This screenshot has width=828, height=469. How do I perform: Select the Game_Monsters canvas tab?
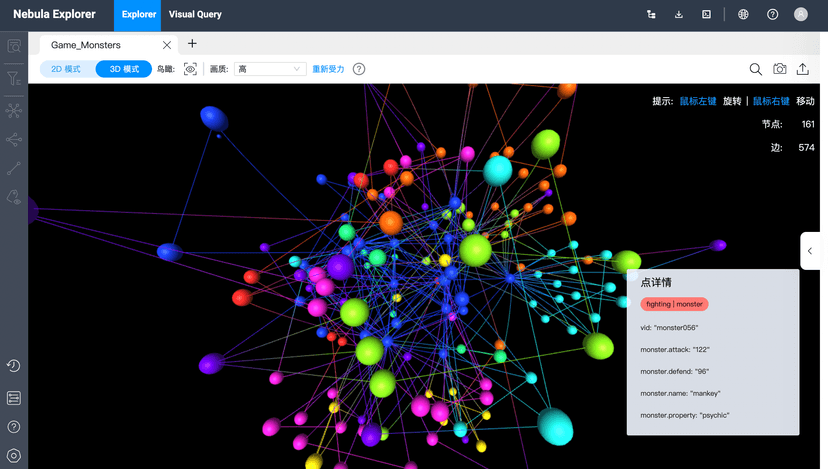[x=86, y=45]
